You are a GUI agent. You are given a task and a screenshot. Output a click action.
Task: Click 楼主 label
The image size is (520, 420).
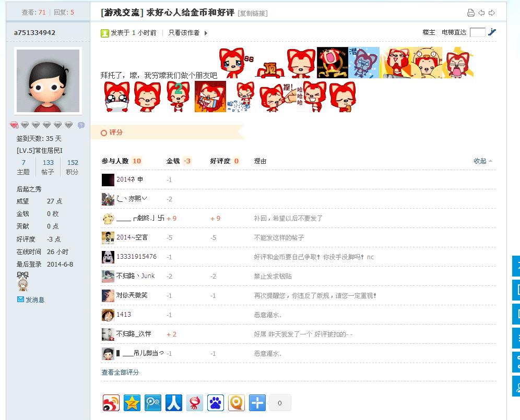click(429, 32)
